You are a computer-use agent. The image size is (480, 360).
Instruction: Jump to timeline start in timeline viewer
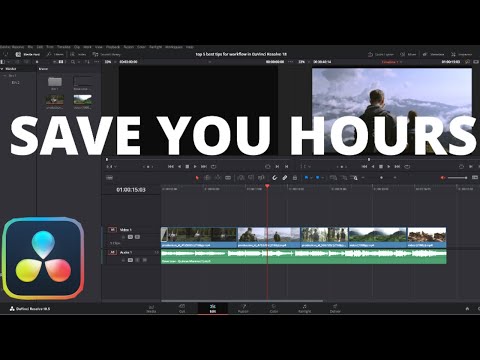[364, 166]
